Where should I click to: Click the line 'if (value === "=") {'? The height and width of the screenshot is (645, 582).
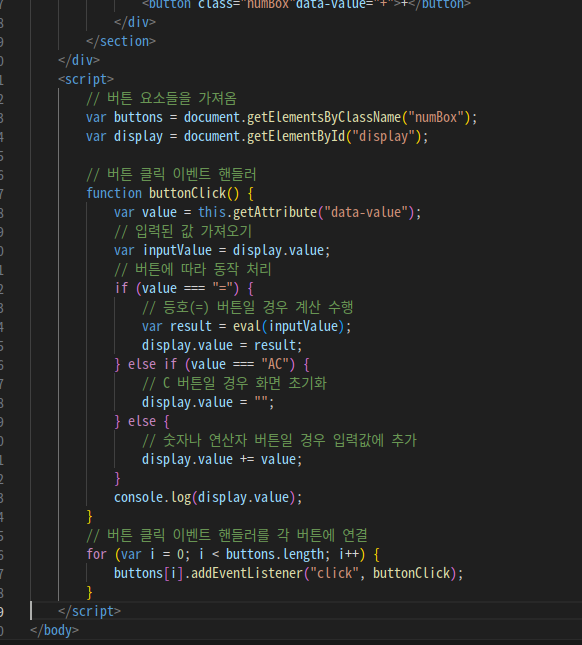tap(184, 288)
